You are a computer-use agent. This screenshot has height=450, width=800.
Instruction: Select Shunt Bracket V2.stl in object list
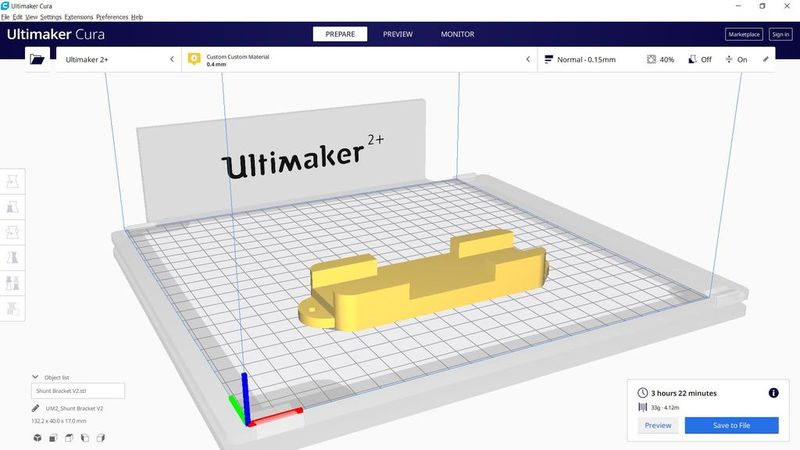(78, 391)
